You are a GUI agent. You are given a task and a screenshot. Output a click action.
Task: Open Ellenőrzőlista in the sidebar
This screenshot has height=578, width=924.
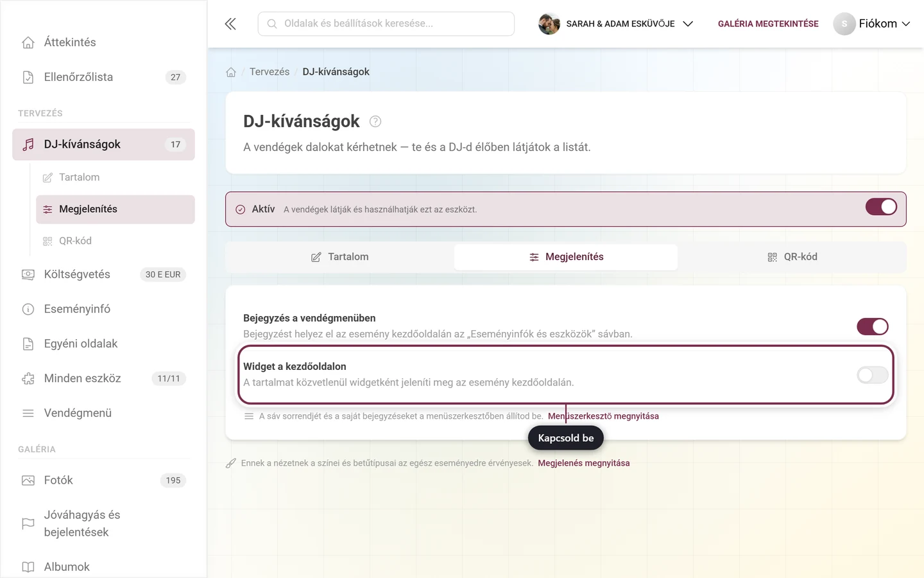(103, 77)
